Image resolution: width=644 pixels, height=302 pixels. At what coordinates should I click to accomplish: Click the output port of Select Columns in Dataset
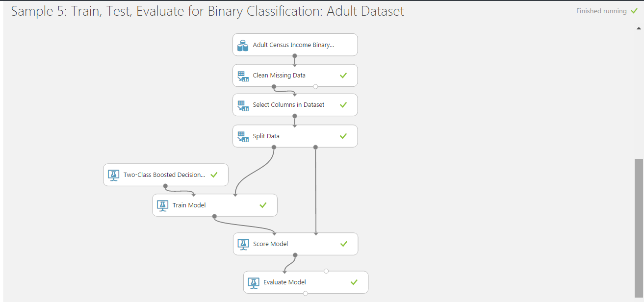point(295,116)
